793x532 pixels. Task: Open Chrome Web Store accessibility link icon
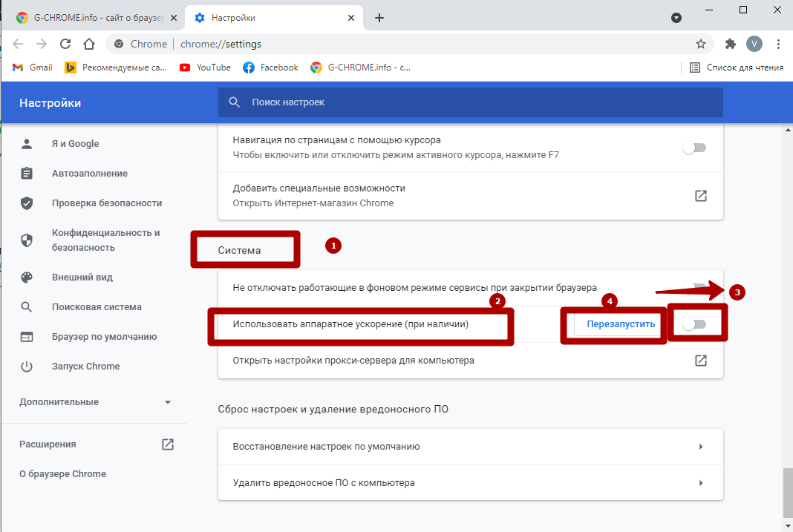pyautogui.click(x=700, y=196)
